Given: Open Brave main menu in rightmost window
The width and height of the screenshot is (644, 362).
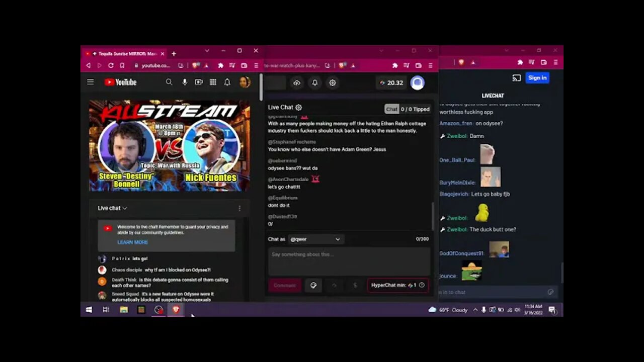Looking at the screenshot, I should click(555, 62).
